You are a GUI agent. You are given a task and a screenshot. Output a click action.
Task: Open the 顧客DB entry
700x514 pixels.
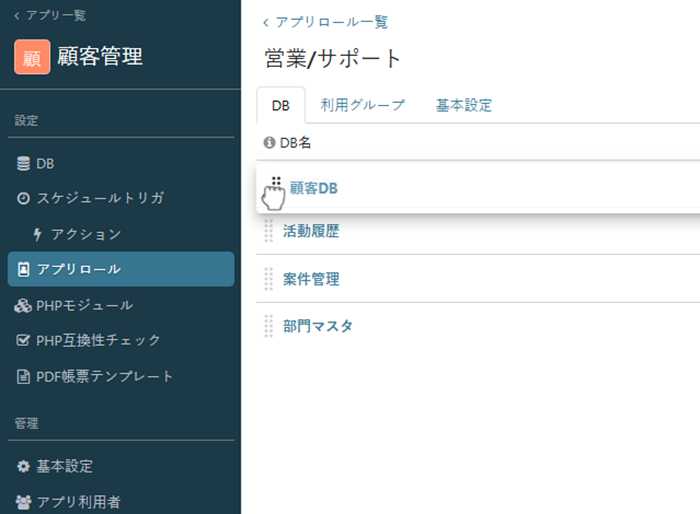[x=314, y=187]
